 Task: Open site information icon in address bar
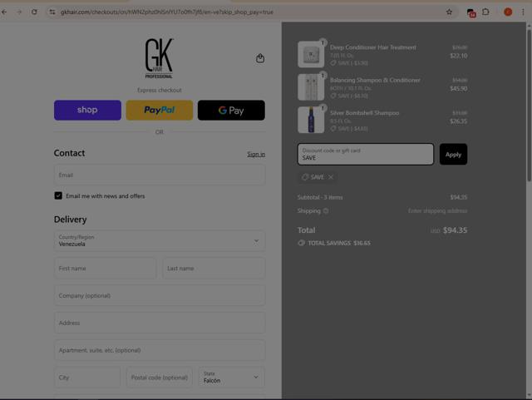point(52,12)
